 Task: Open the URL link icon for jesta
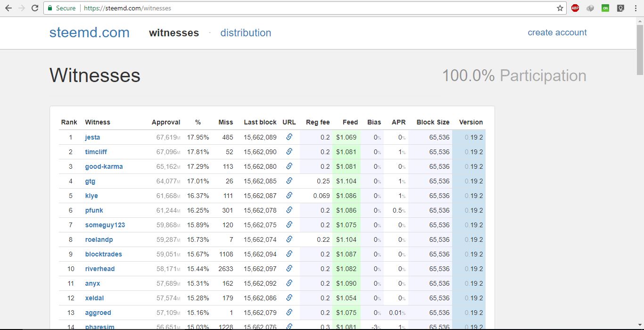(289, 137)
